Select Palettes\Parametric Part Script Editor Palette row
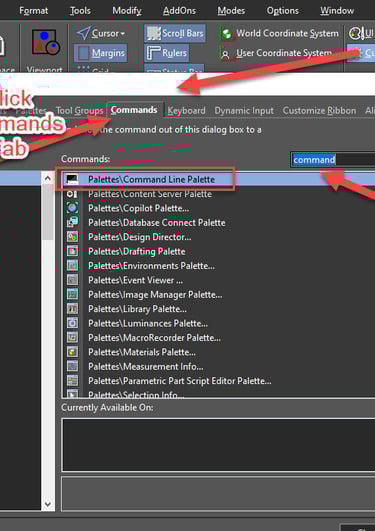This screenshot has height=531, width=375. click(x=218, y=381)
